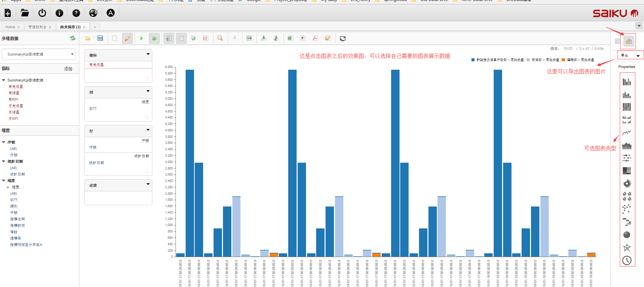Click the dark blue legend swatch
Image resolution: width=644 pixels, height=287 pixels.
click(x=473, y=60)
